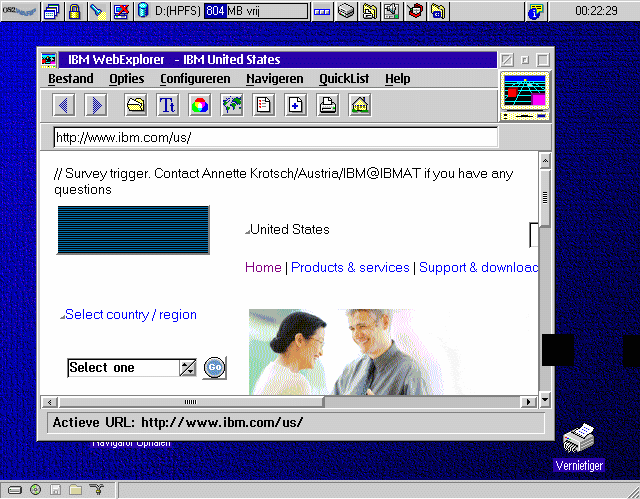Image resolution: width=640 pixels, height=499 pixels.
Task: Go to home page with the house icon
Action: click(x=360, y=105)
